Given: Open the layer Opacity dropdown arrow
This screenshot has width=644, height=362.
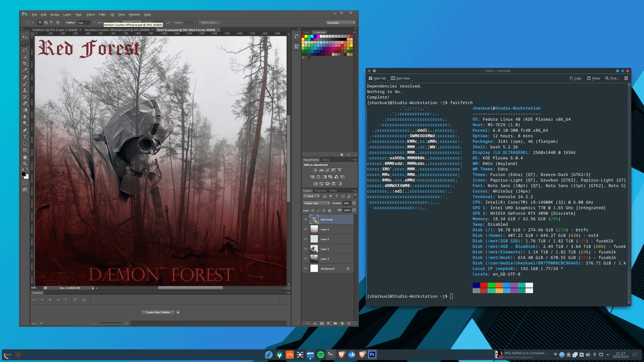Looking at the screenshot, I should pyautogui.click(x=354, y=203).
